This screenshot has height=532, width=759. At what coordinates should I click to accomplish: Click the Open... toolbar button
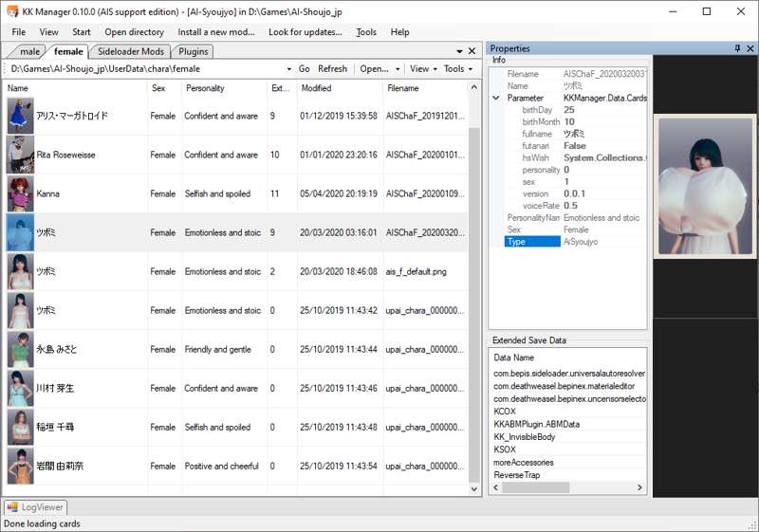click(374, 68)
